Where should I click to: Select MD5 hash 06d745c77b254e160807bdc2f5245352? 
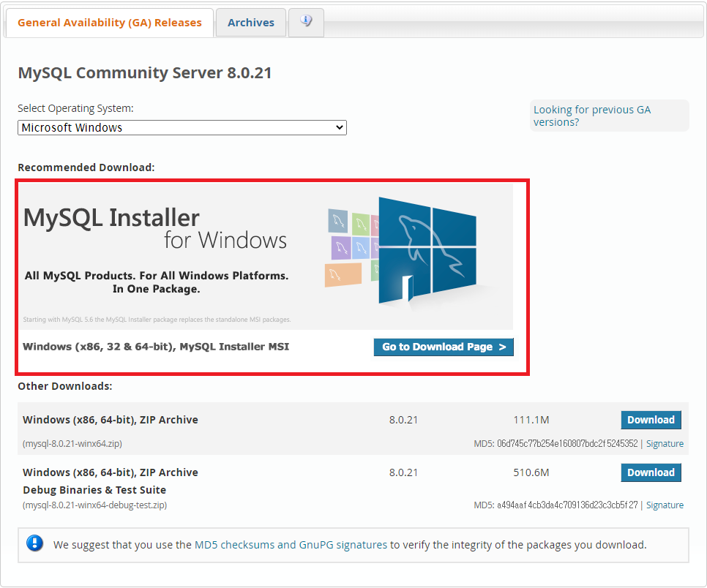coord(567,444)
